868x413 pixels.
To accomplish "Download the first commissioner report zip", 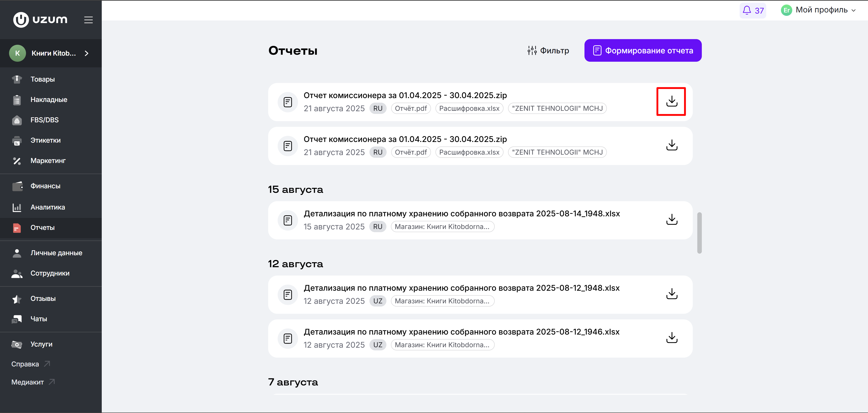I will tap(672, 101).
